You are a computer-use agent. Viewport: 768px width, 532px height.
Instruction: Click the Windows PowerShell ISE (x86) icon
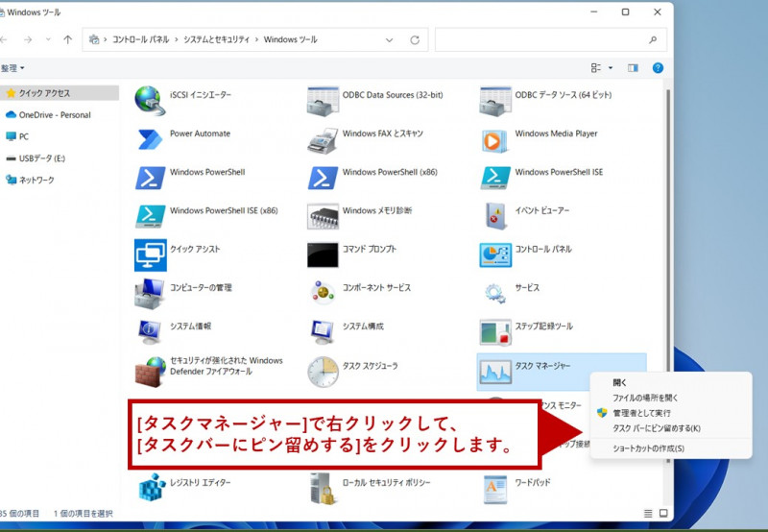[x=151, y=216]
